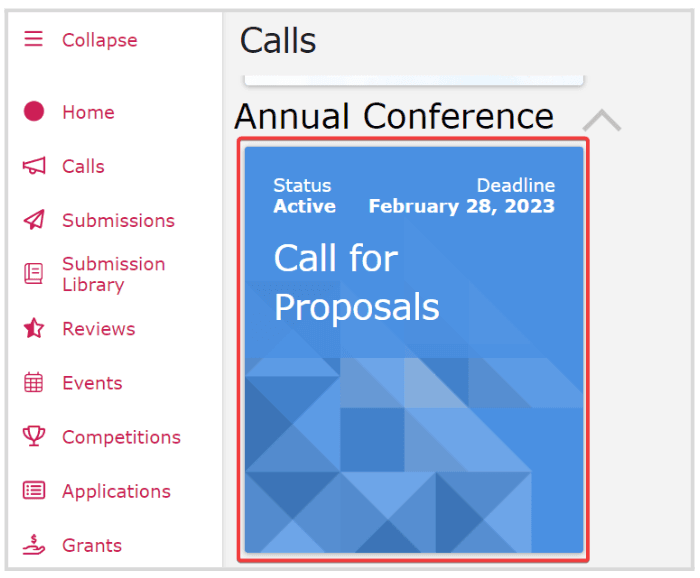Open Applications from the sidebar
This screenshot has height=578, width=700.
(x=117, y=492)
